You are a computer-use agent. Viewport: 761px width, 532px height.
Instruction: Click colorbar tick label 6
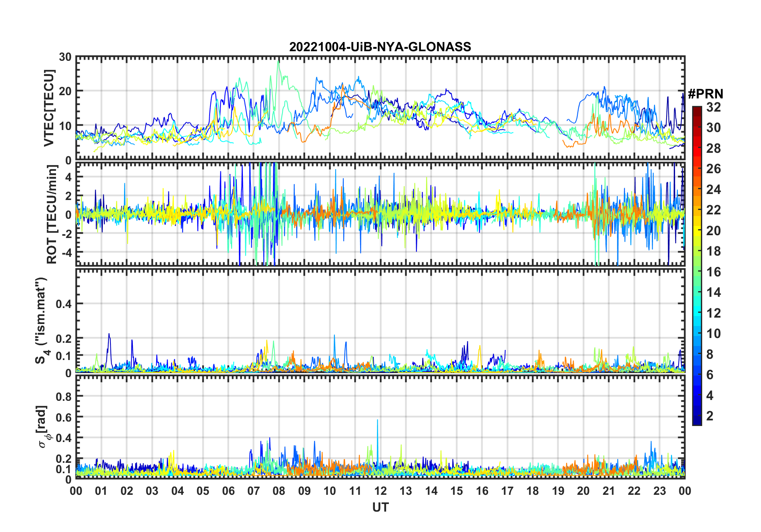[710, 375]
